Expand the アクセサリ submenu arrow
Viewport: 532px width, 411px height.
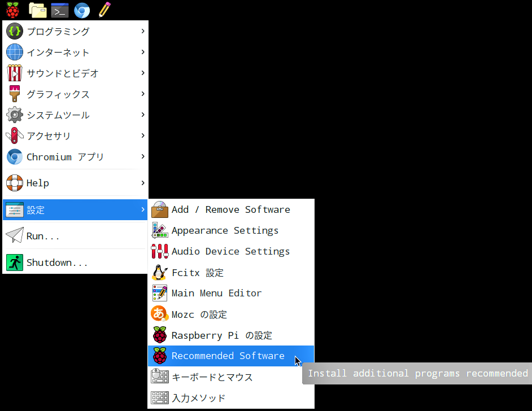pos(143,135)
